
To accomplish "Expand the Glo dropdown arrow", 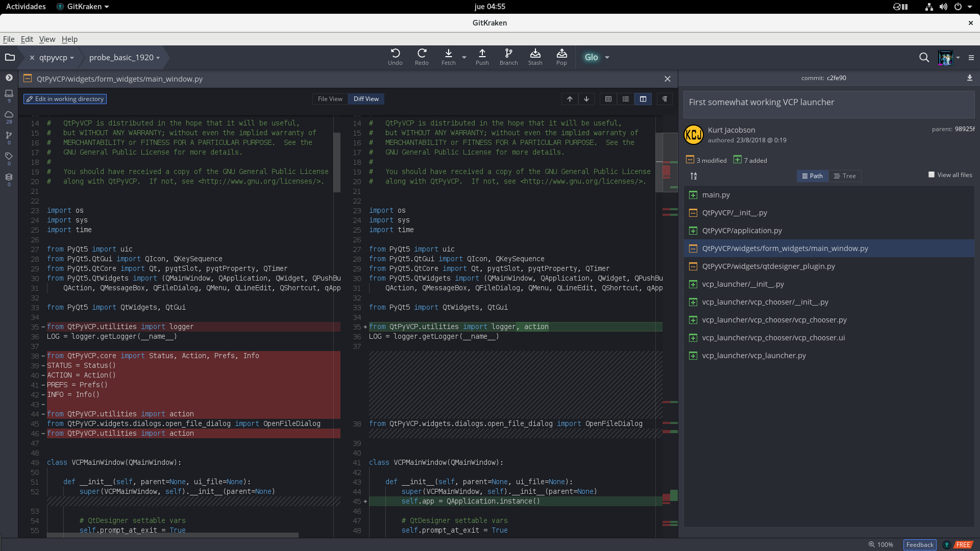I will [x=607, y=58].
